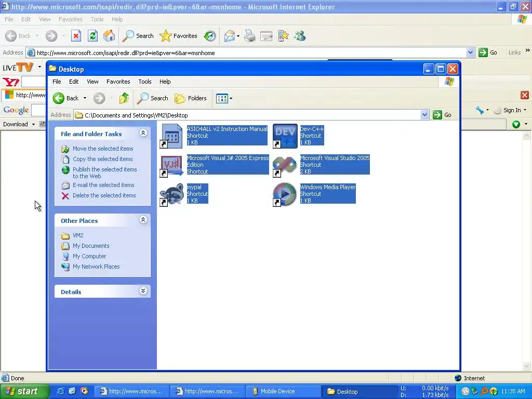
Task: Click the Home icon in Internet Explorer
Action: (x=109, y=36)
